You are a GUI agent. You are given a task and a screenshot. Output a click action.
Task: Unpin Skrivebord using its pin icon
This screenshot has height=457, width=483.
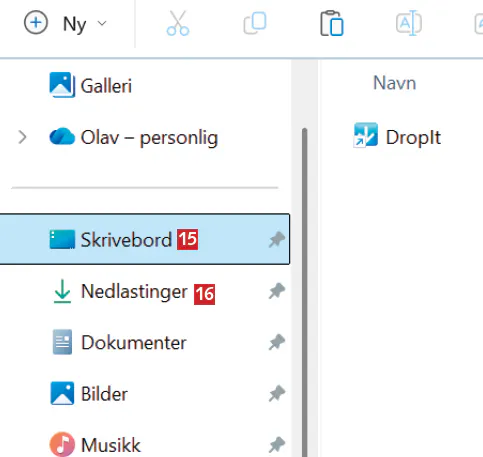pos(277,239)
